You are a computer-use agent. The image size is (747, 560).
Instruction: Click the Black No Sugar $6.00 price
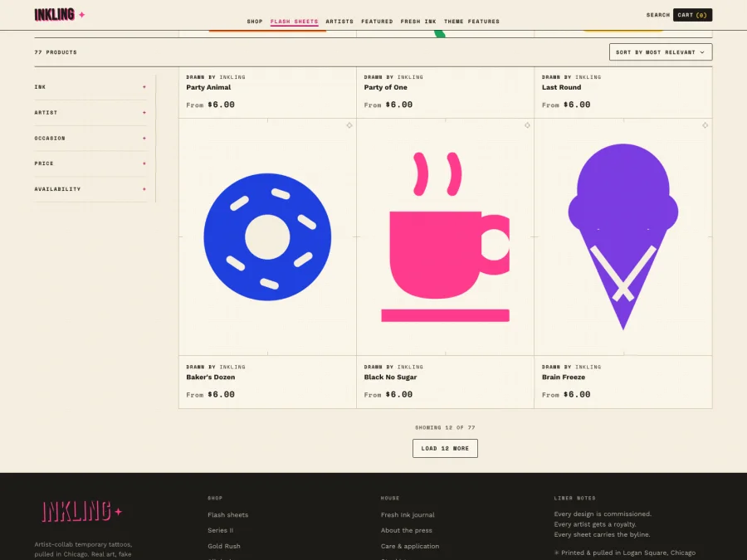click(399, 394)
